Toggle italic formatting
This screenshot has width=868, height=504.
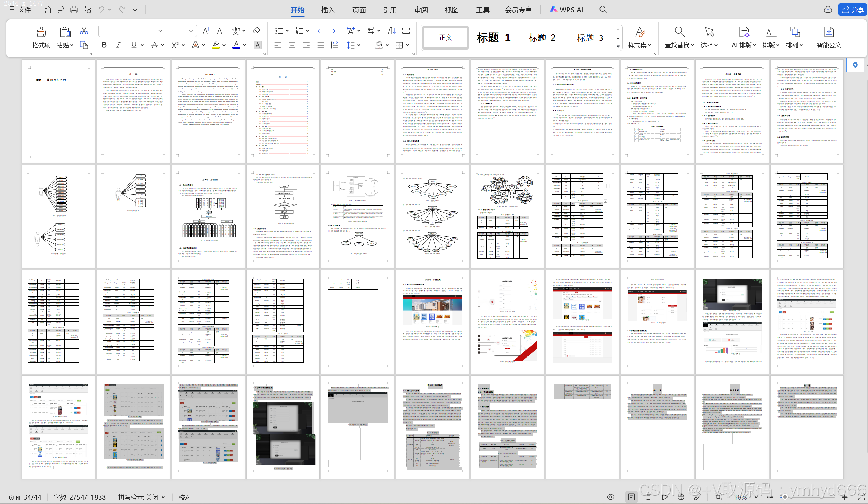(x=118, y=45)
